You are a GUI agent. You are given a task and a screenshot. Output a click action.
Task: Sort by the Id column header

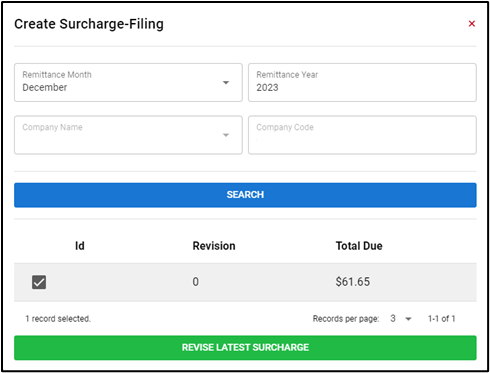point(80,246)
